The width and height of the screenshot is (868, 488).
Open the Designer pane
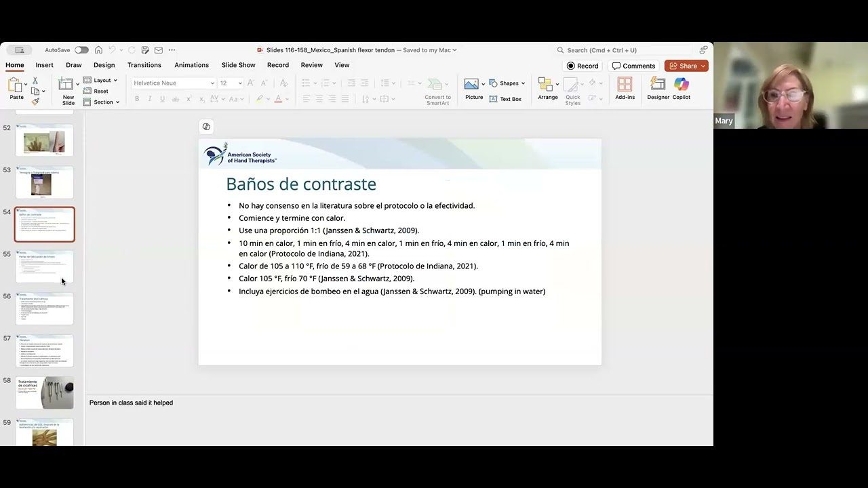[658, 87]
